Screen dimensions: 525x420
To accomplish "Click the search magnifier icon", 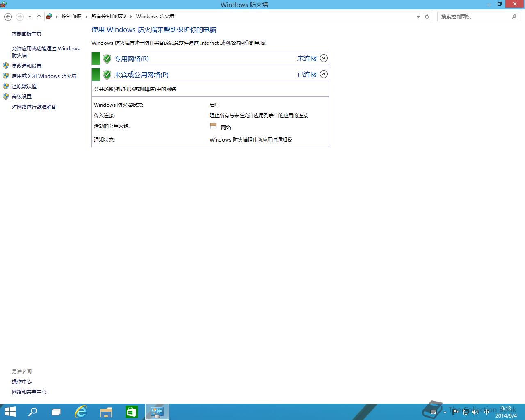I will [x=514, y=16].
